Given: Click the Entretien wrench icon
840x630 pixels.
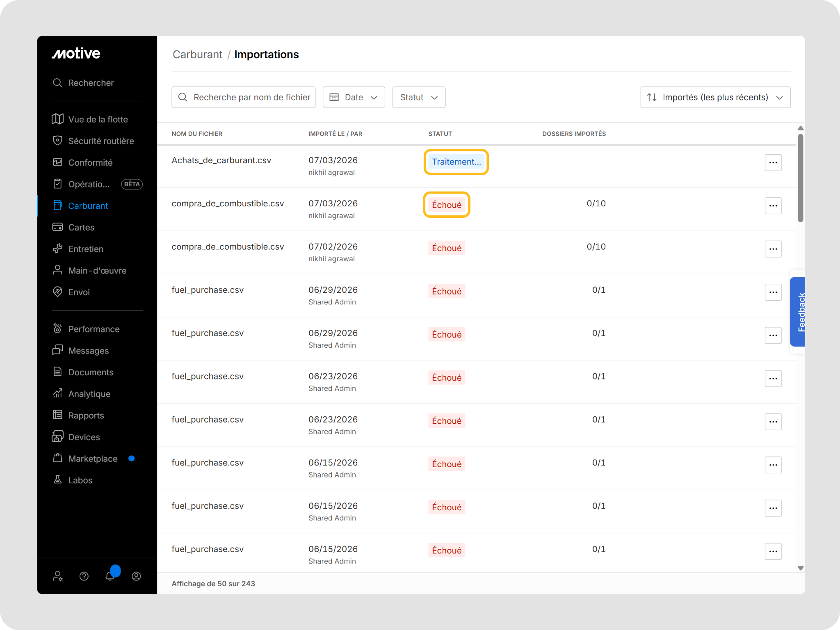Looking at the screenshot, I should 57,249.
